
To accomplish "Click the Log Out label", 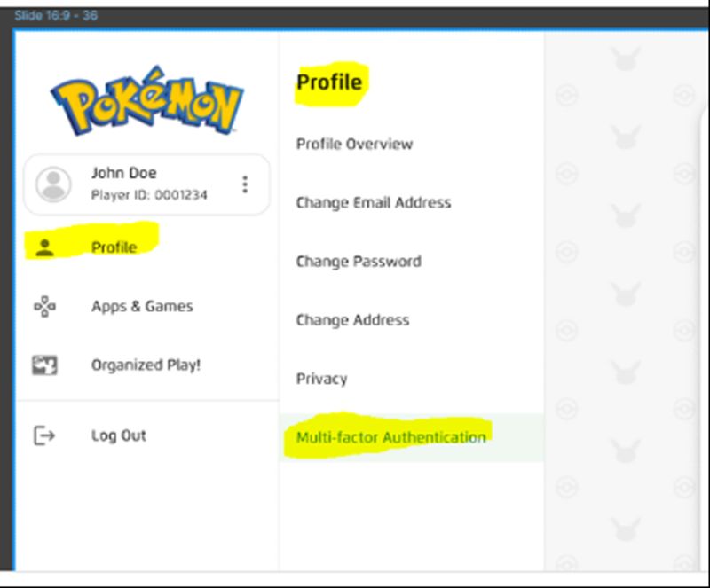I will pyautogui.click(x=119, y=435).
